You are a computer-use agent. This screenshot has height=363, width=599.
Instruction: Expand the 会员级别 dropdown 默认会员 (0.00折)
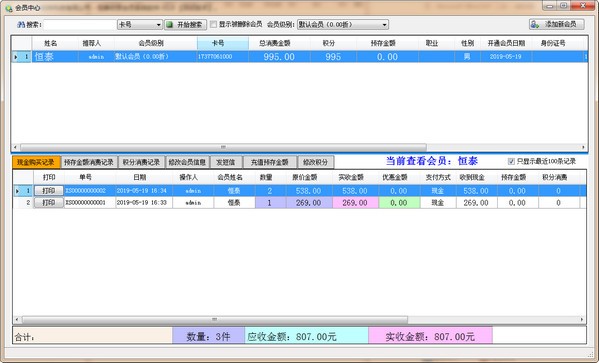343,25
